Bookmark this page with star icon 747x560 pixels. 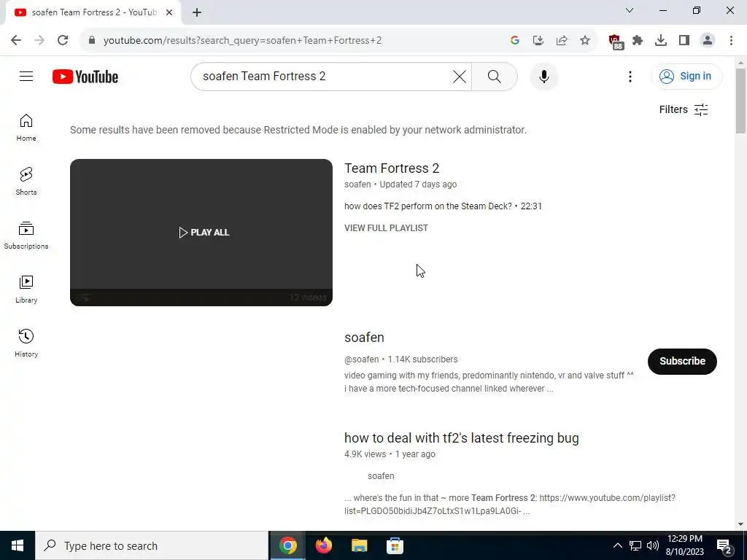point(585,40)
